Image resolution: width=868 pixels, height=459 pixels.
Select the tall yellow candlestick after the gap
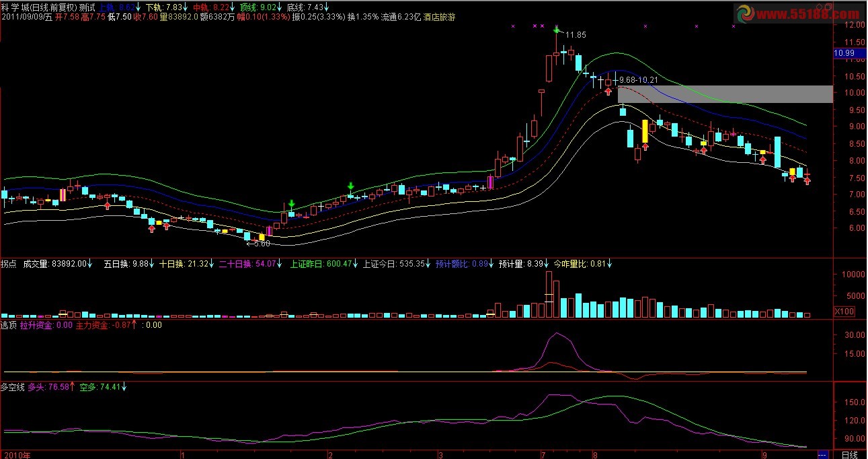[645, 131]
